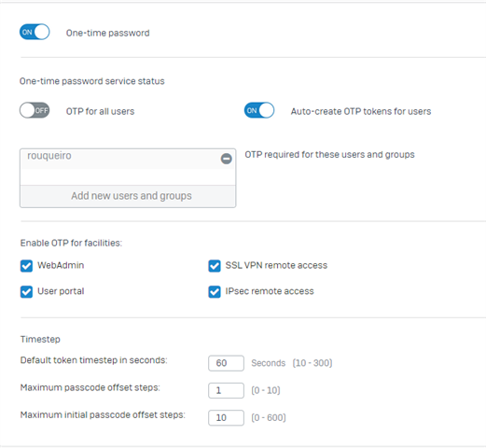The height and width of the screenshot is (448, 486).
Task: Uncheck the IPsec remote access checkbox
Action: [x=215, y=292]
